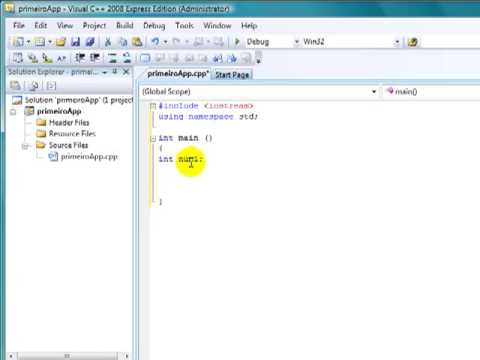
Task: Open the Add New Item dropdown arrow
Action: pos(50,42)
